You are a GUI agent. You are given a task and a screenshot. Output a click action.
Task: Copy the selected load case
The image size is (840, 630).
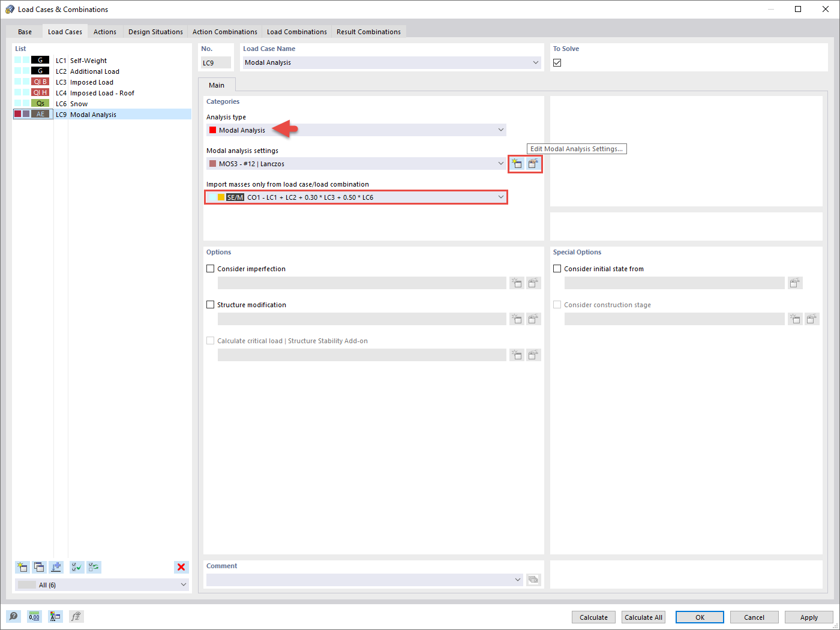(39, 567)
